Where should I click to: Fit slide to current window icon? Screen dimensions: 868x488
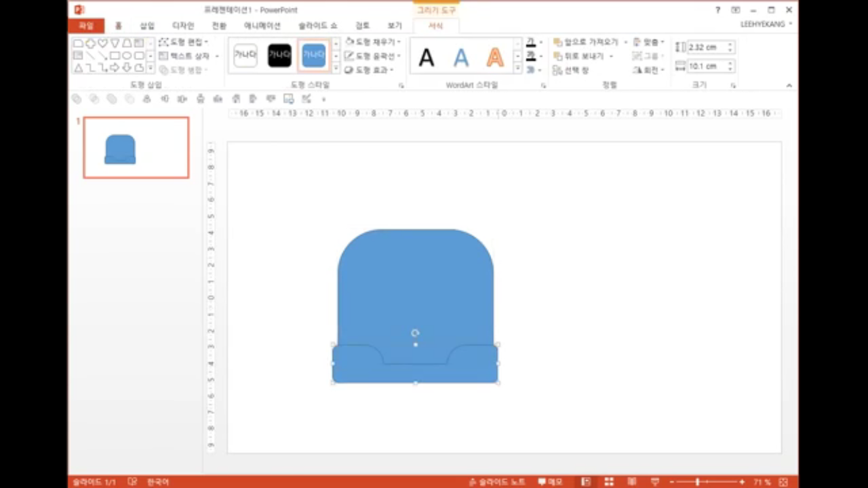(x=784, y=482)
